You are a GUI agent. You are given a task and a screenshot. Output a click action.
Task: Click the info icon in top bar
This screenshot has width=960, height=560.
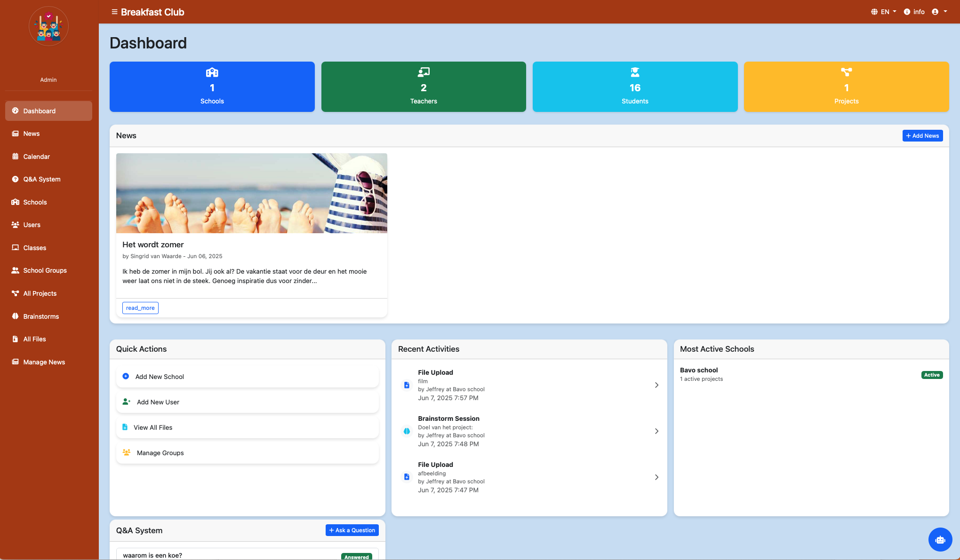pyautogui.click(x=907, y=12)
